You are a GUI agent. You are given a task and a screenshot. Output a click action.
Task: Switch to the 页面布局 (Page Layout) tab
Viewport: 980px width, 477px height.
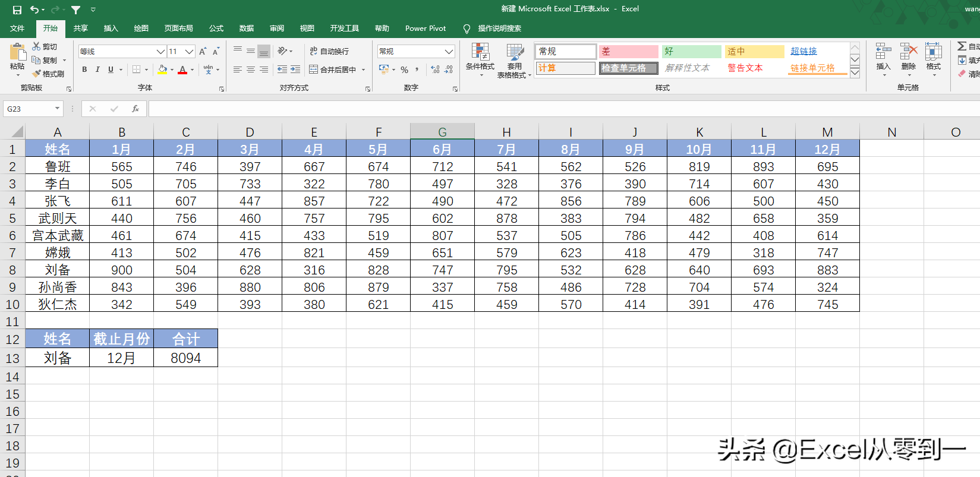(179, 28)
